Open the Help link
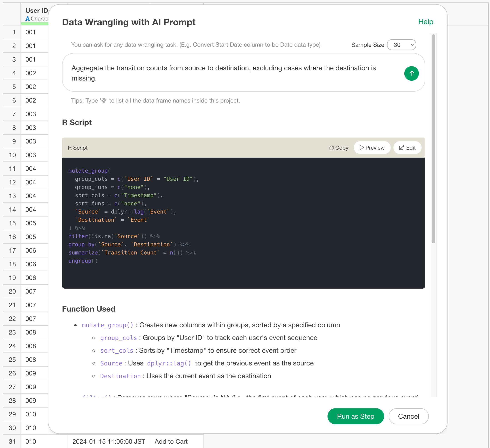 click(425, 22)
